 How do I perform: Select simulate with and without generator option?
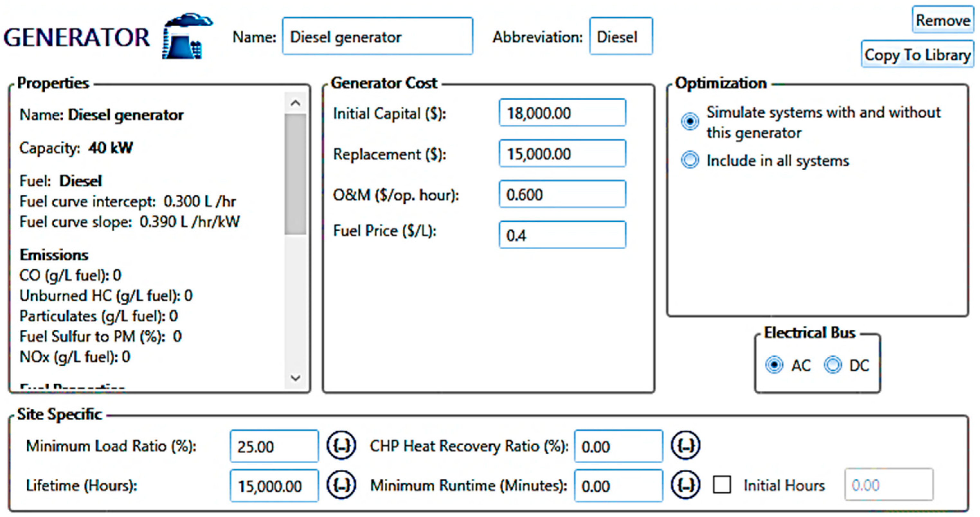tap(690, 122)
